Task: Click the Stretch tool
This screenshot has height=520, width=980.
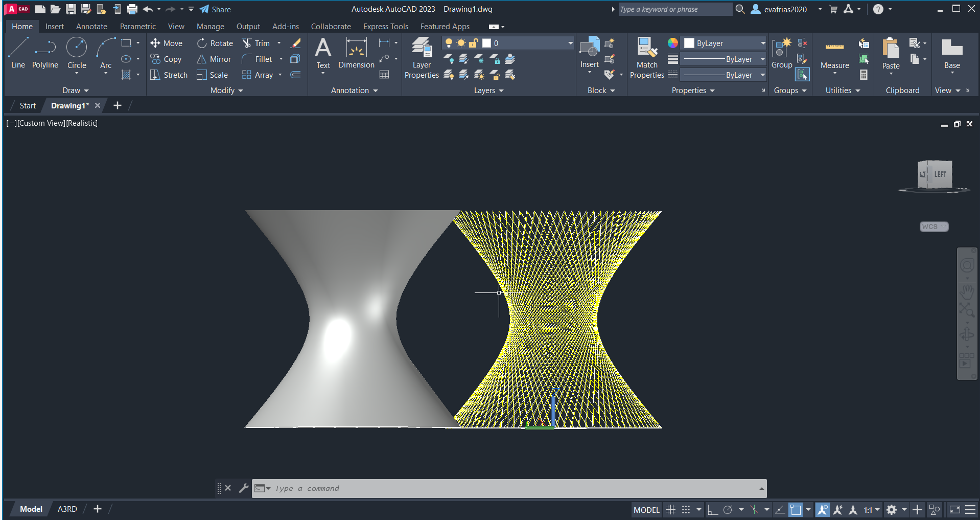Action: click(169, 75)
